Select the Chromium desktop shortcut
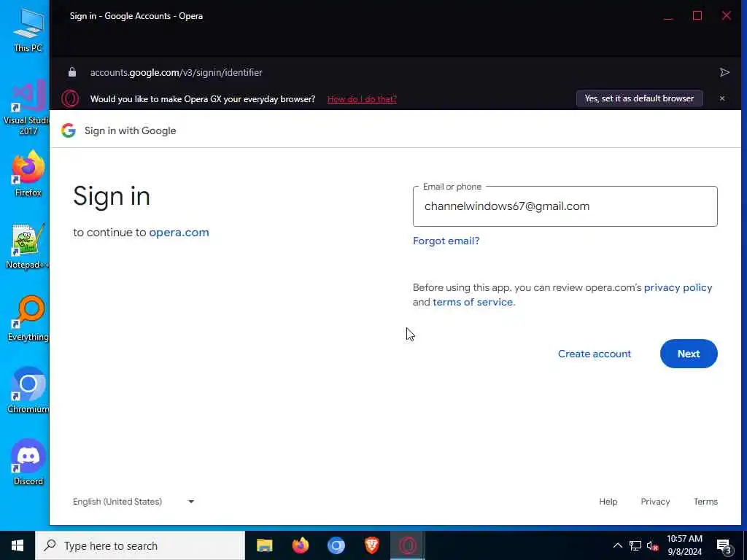 [28, 391]
